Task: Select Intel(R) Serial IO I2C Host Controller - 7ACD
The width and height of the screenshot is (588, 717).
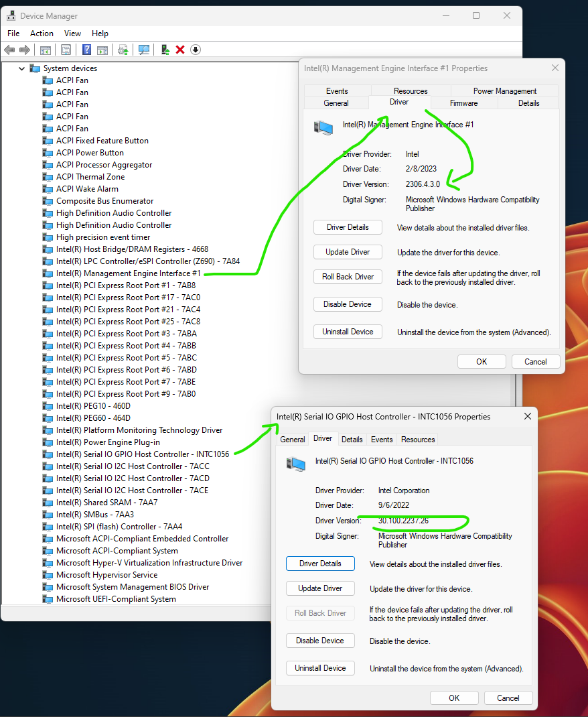Action: pos(133,478)
